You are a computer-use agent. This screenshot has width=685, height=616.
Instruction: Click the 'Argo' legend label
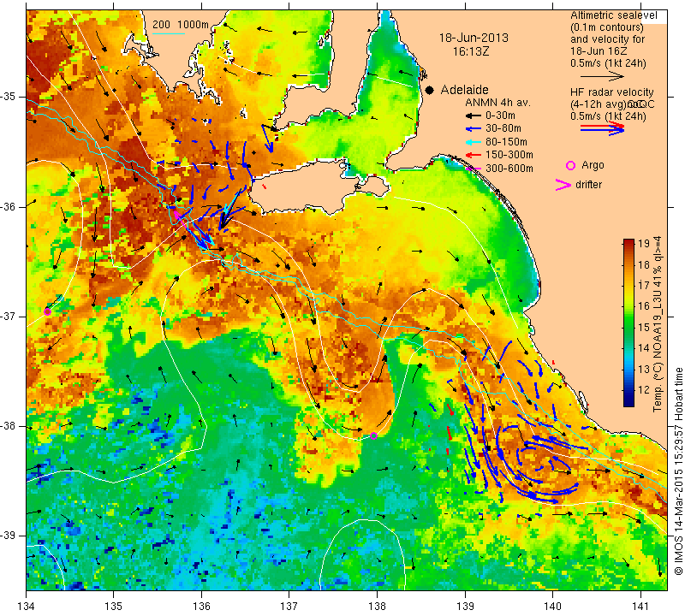593,165
